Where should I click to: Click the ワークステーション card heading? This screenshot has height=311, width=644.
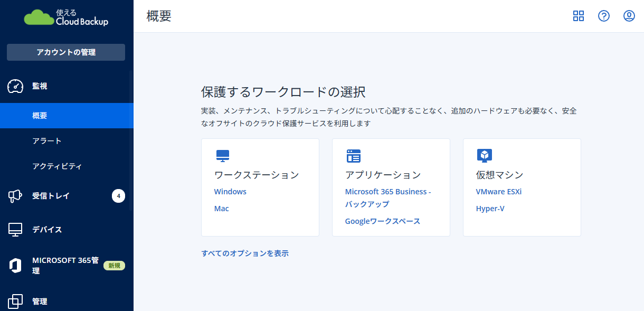tap(257, 175)
